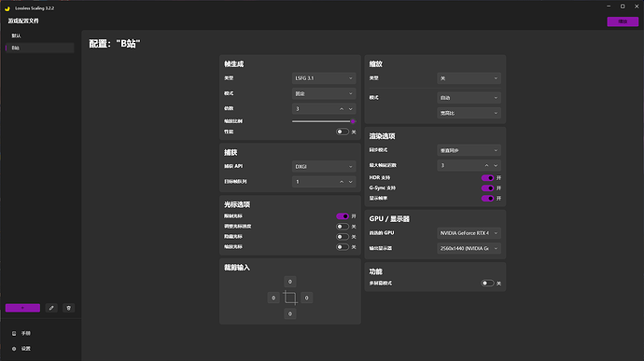The width and height of the screenshot is (644, 361).
Task: Click the GPU / 显示器 section title
Action: 389,219
